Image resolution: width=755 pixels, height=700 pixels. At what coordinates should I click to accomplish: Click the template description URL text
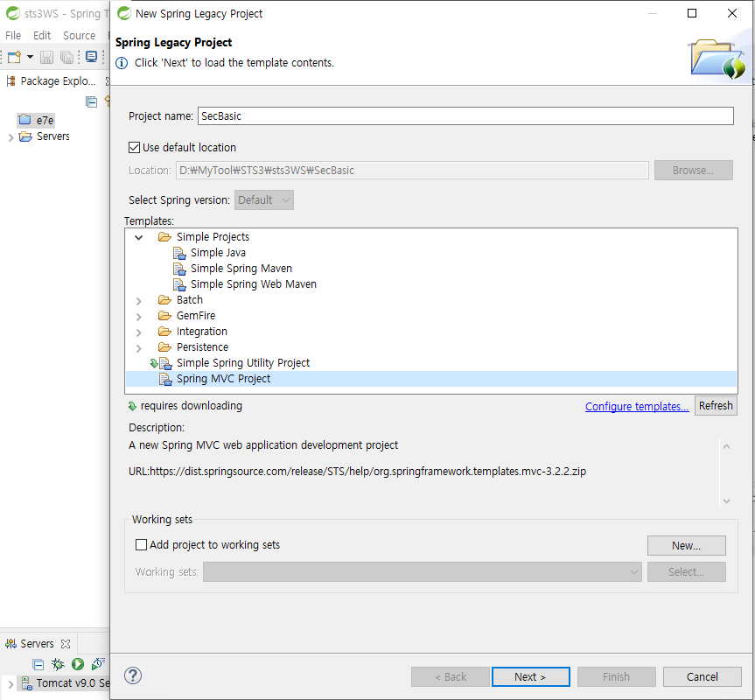pyautogui.click(x=357, y=472)
